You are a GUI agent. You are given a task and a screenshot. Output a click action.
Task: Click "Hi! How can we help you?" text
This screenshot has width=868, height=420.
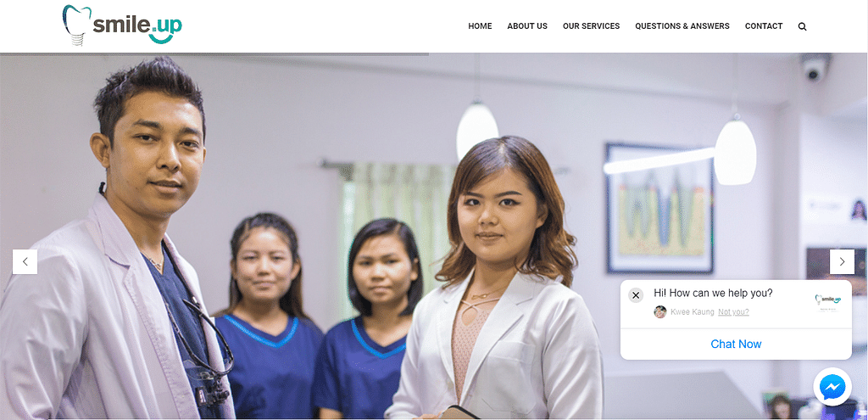click(713, 293)
